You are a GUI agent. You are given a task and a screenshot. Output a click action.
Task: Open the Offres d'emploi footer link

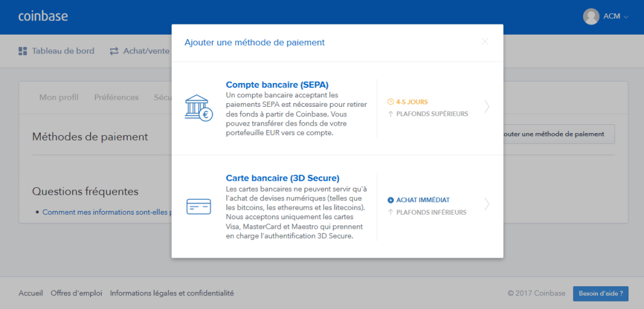click(x=76, y=293)
